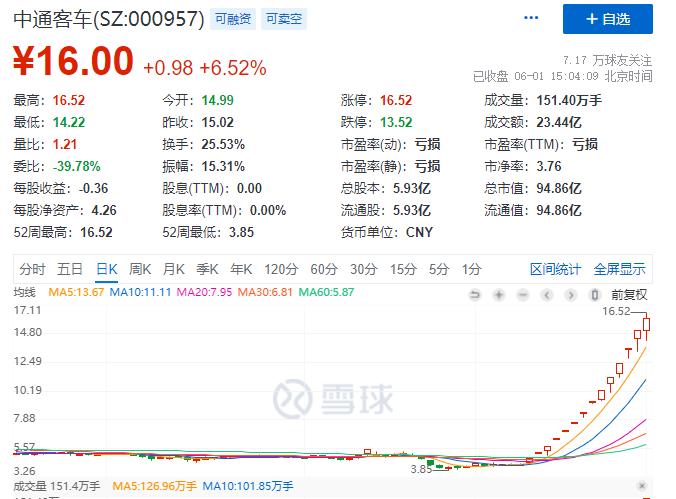Click the 总股本 value 5.93亿
This screenshot has height=499, width=676.
412,188
